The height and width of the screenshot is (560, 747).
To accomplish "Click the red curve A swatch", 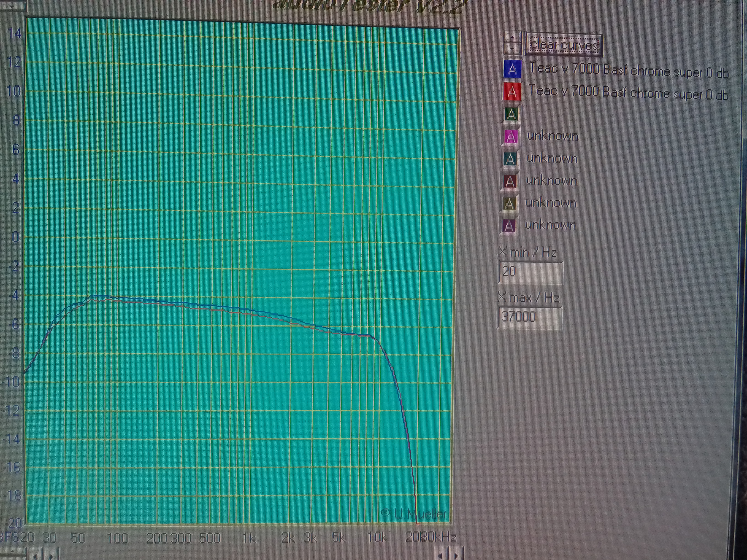I will [x=512, y=92].
